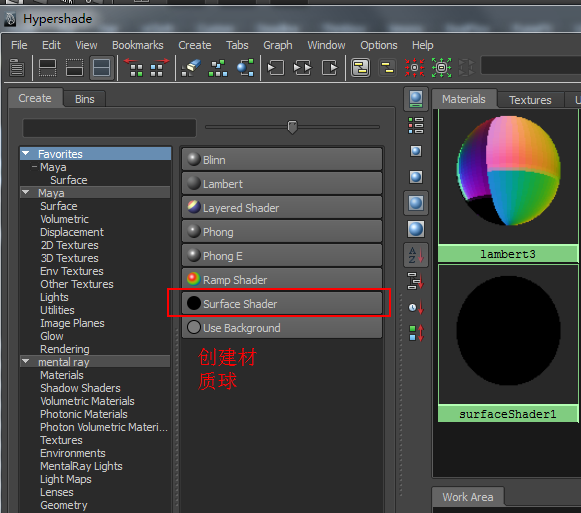Open the Create menu
This screenshot has height=513, width=581.
tap(195, 45)
